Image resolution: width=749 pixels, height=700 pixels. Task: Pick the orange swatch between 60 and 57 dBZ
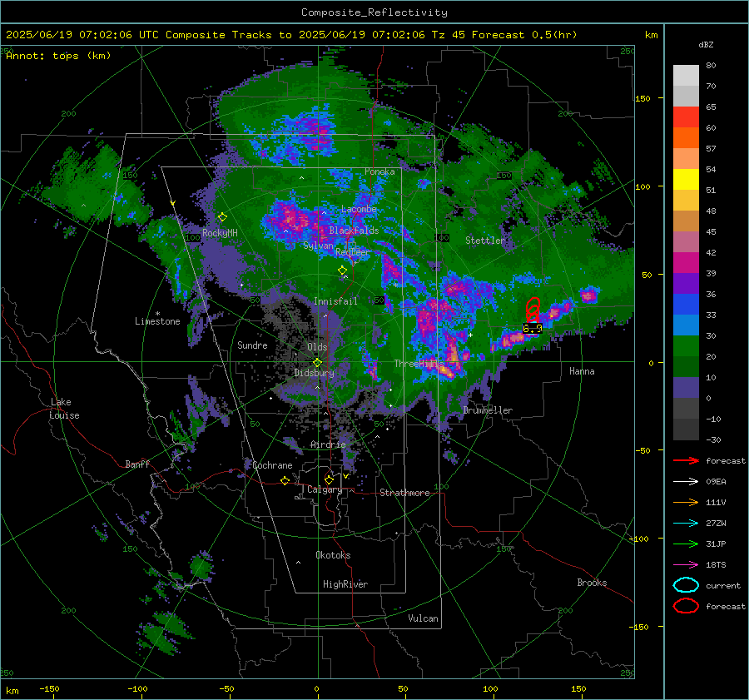[x=686, y=137]
